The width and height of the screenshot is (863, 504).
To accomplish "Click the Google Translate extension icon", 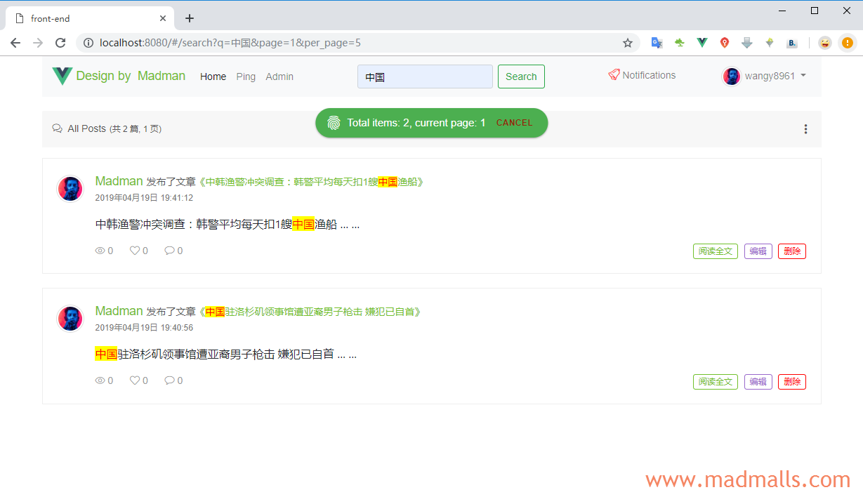I will [657, 43].
